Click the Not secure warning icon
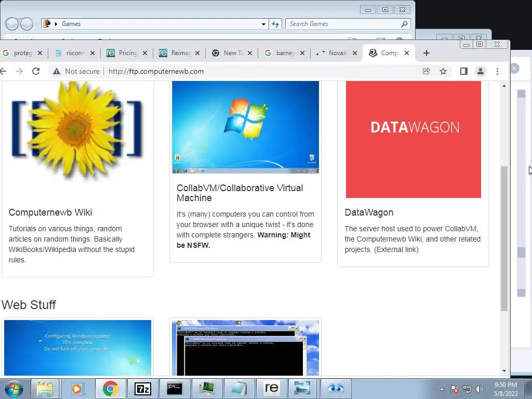The width and height of the screenshot is (532, 399). click(x=57, y=71)
